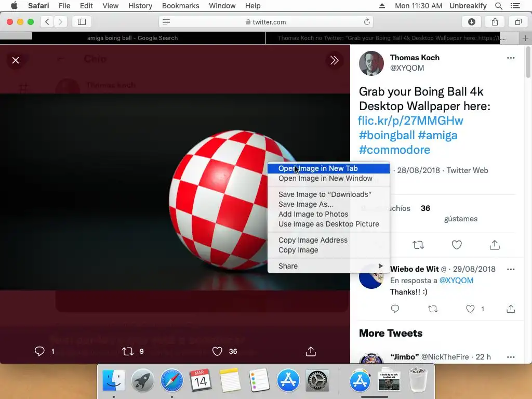Image resolution: width=532 pixels, height=399 pixels.
Task: Click Thomas Koch's avatar photo
Action: tap(371, 63)
